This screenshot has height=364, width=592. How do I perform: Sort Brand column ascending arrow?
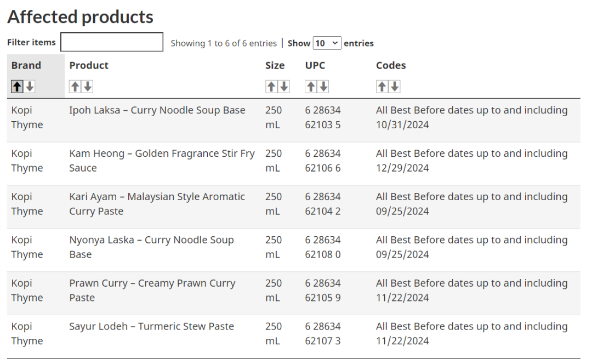(17, 87)
